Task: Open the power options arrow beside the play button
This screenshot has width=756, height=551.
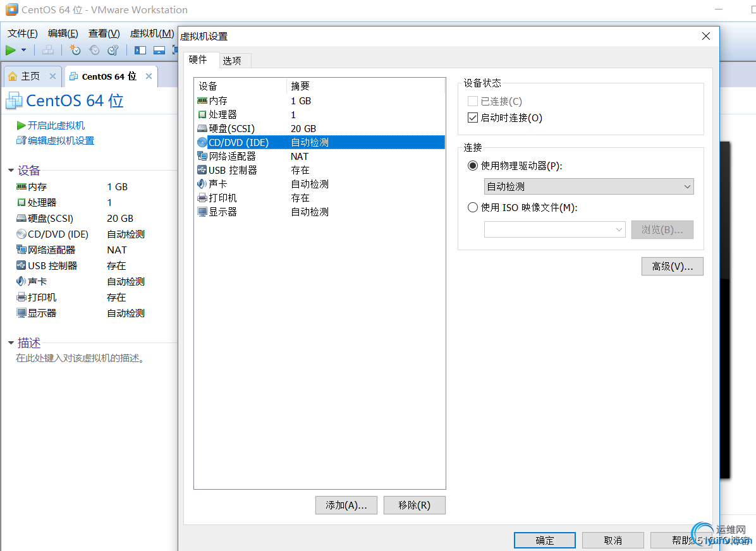Action: [x=23, y=50]
